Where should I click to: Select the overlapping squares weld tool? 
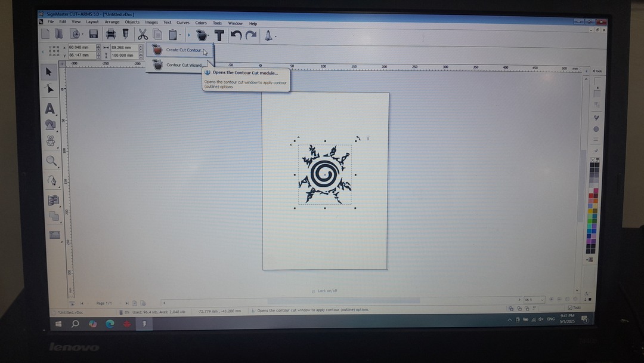[x=54, y=216]
